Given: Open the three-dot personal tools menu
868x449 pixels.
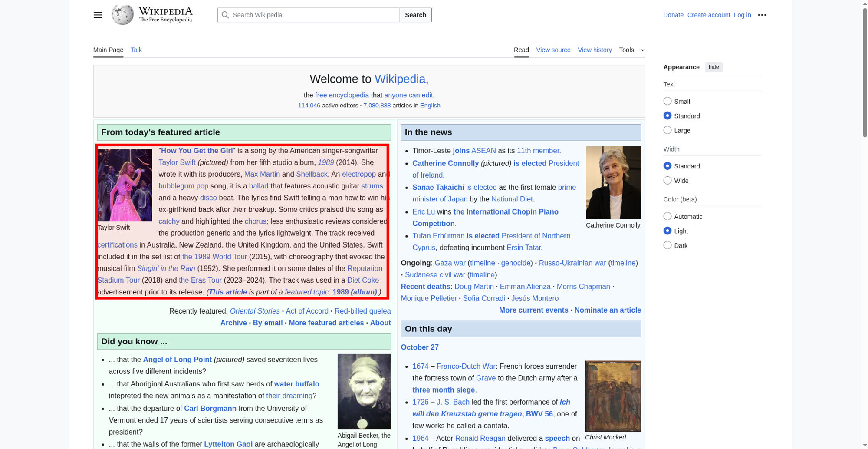Looking at the screenshot, I should click(x=762, y=15).
